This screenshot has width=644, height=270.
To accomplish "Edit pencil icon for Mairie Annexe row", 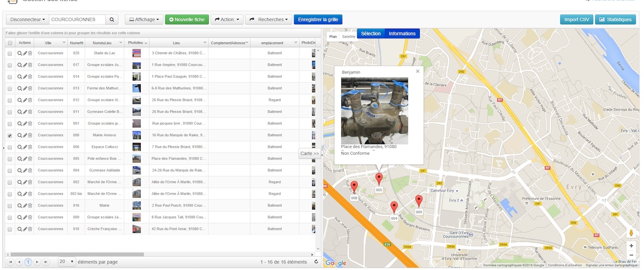I will point(25,135).
